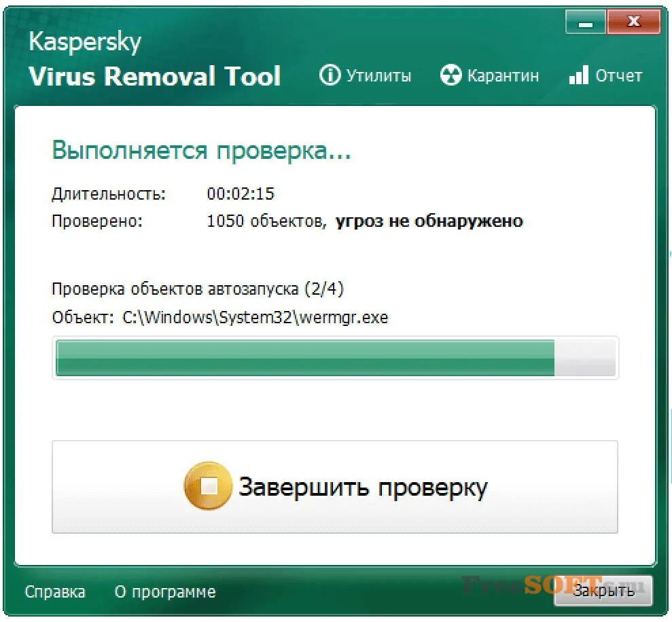Click Проверка объектов автозапуска (2/4) text

coord(198,289)
